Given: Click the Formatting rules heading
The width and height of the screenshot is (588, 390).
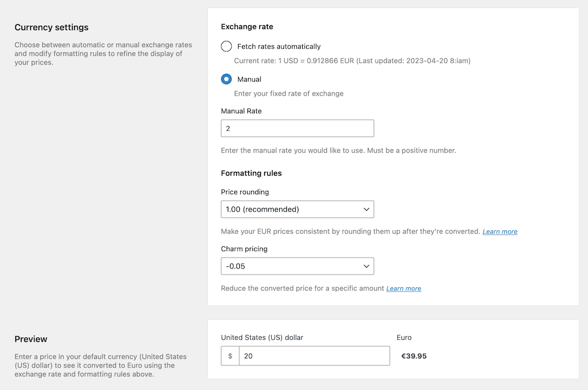Looking at the screenshot, I should (x=251, y=173).
